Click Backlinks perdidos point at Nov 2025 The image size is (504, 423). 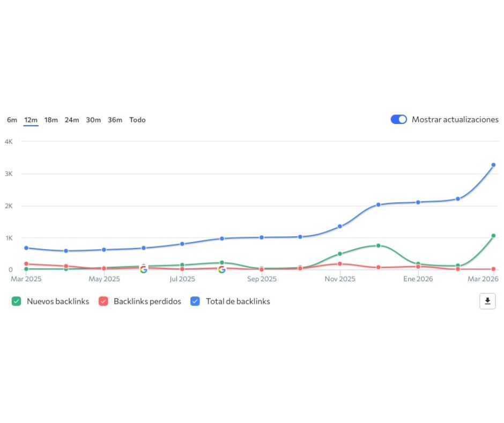tap(340, 264)
